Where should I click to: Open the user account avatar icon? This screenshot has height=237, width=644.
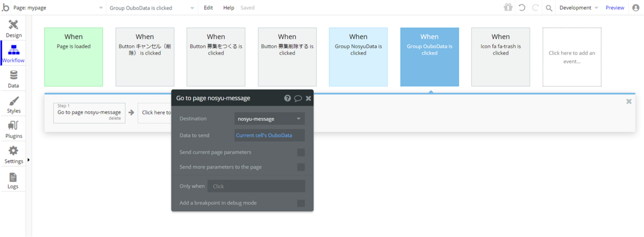pos(636,8)
